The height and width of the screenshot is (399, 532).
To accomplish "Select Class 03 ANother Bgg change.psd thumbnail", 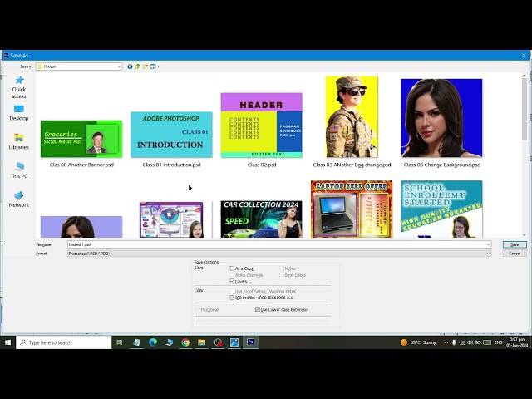I will tap(352, 116).
